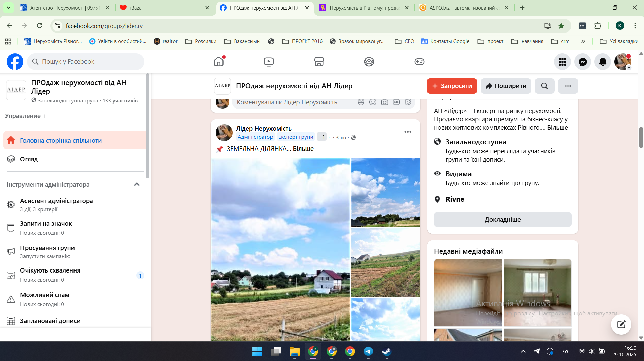Open Telegram from the Windows taskbar
Viewport: 644px width, 361px height.
[x=368, y=351]
